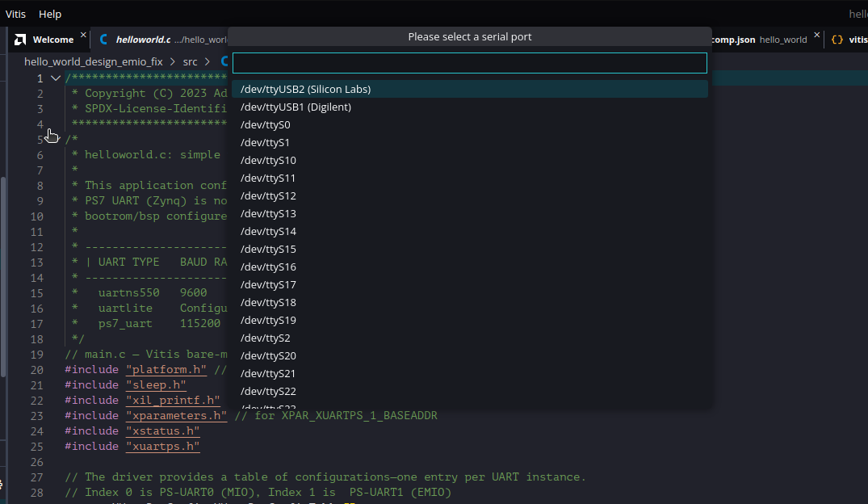Click the xparameters.h include link
Screen dimensions: 868x504
(x=176, y=415)
